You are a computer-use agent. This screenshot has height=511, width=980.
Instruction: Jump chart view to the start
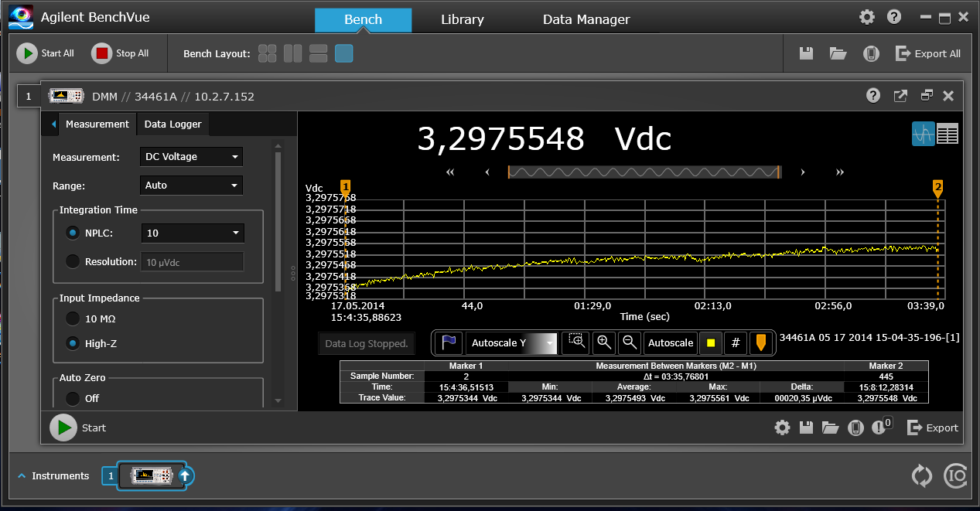(451, 172)
